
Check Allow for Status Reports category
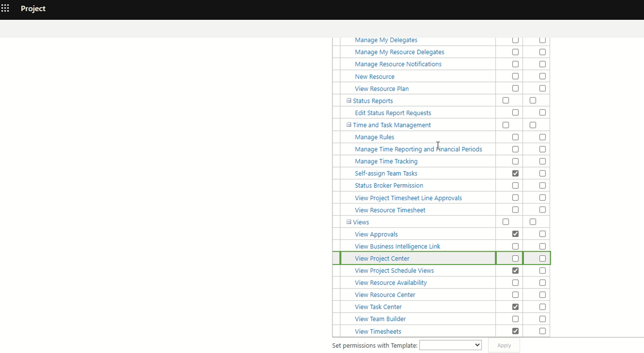point(506,100)
